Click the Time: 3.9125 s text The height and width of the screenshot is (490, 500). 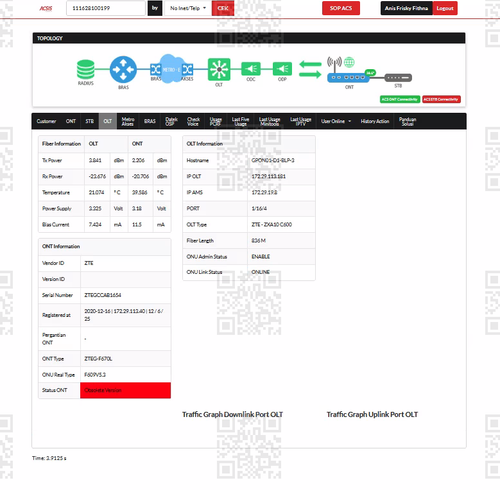49,458
